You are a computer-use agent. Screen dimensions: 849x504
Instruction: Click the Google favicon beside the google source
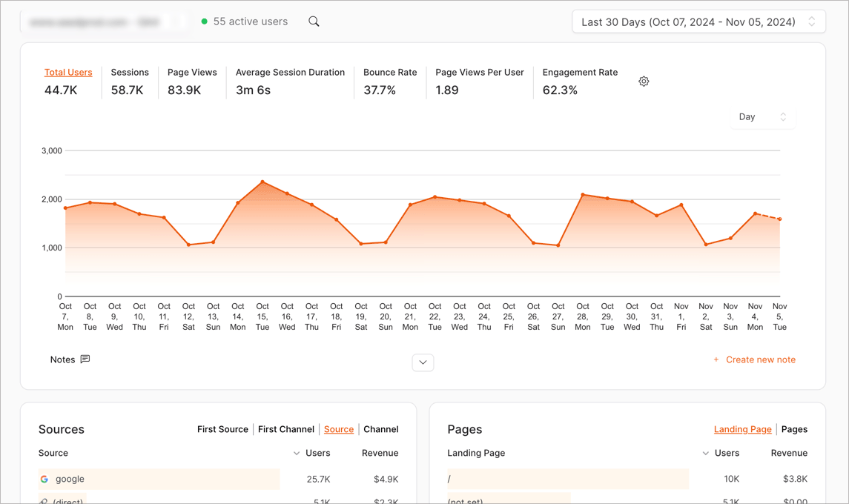(x=44, y=479)
